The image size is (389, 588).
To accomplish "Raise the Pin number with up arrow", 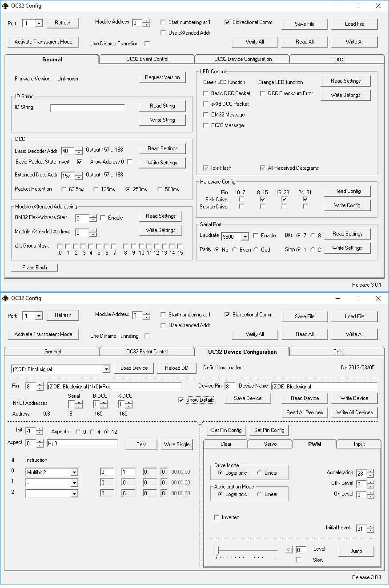I will point(40,384).
